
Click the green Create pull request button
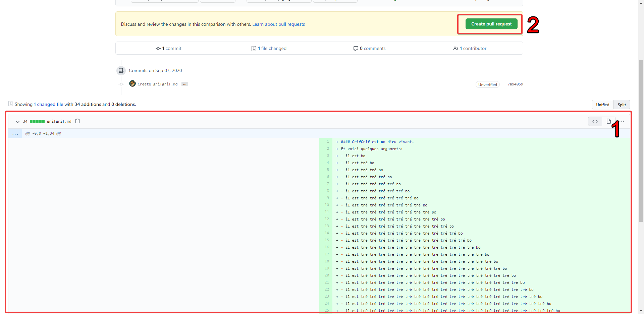tap(491, 24)
